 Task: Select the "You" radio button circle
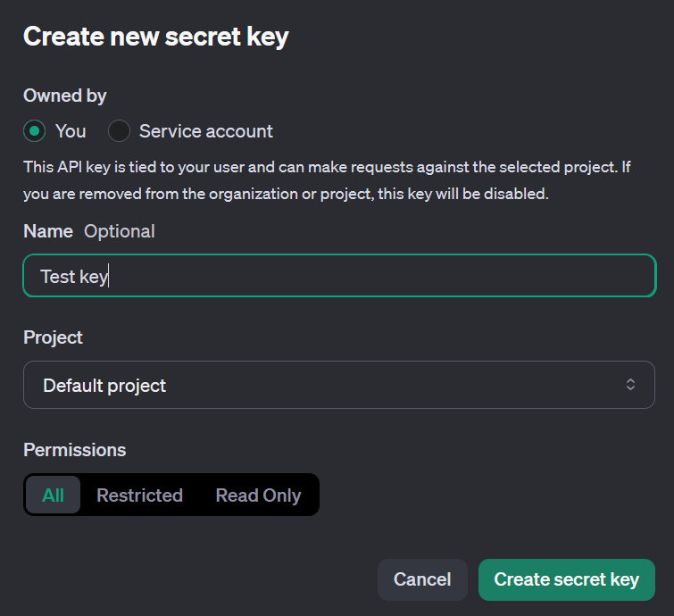click(x=34, y=131)
